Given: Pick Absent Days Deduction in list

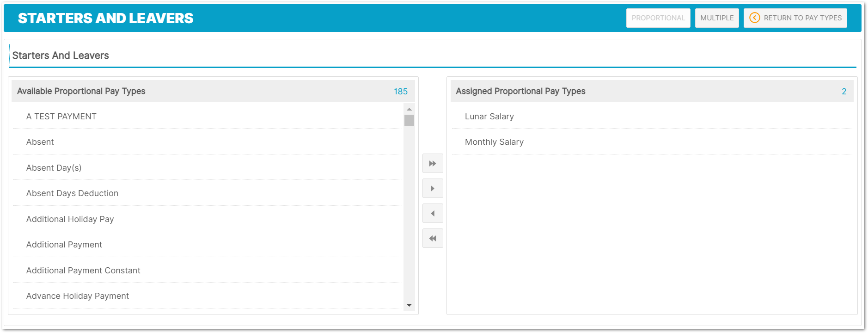Looking at the screenshot, I should tap(73, 193).
